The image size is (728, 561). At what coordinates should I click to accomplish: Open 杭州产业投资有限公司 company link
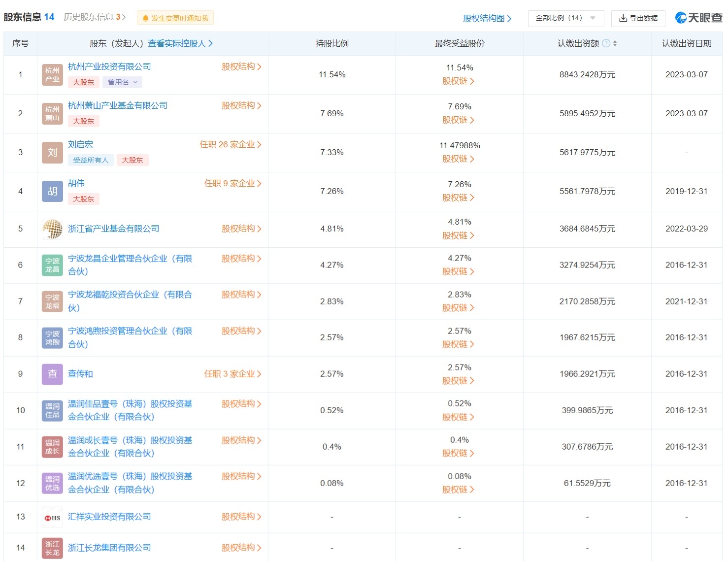point(109,66)
